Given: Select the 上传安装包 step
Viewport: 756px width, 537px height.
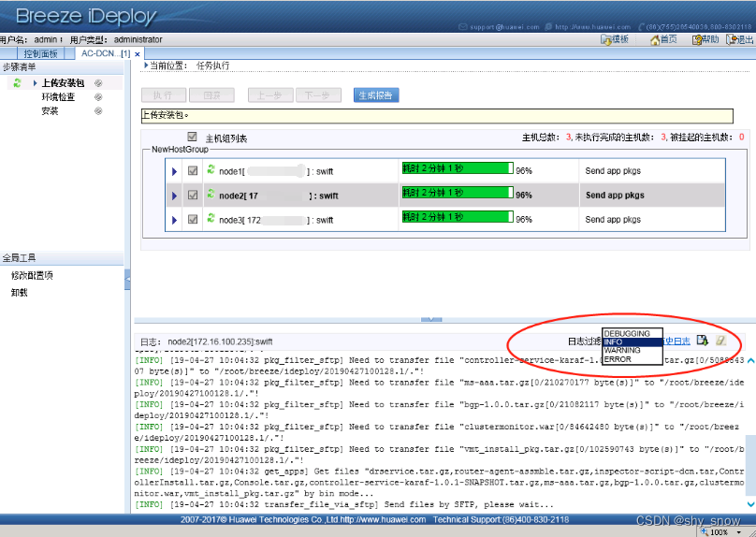Looking at the screenshot, I should [64, 83].
